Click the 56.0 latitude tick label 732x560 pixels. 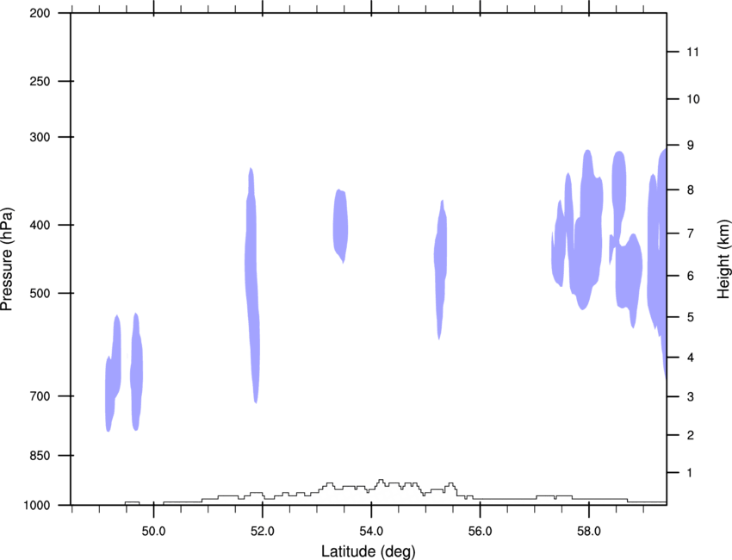(x=480, y=532)
